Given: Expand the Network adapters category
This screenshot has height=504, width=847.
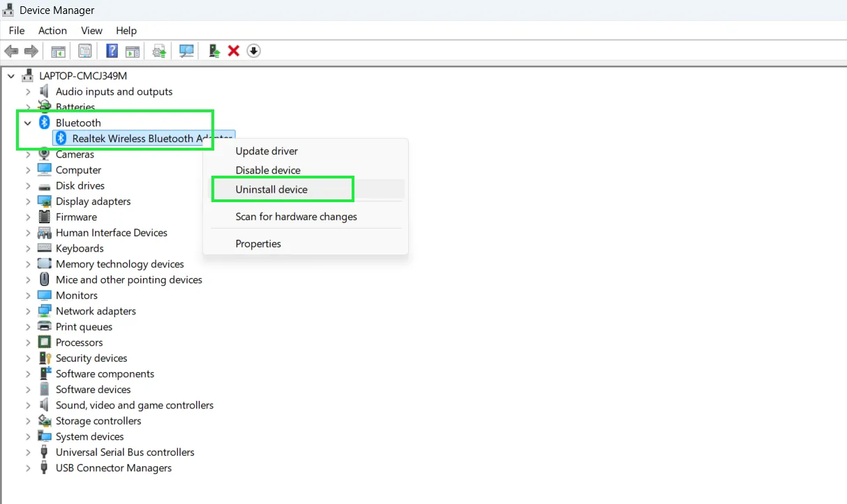Looking at the screenshot, I should (27, 310).
